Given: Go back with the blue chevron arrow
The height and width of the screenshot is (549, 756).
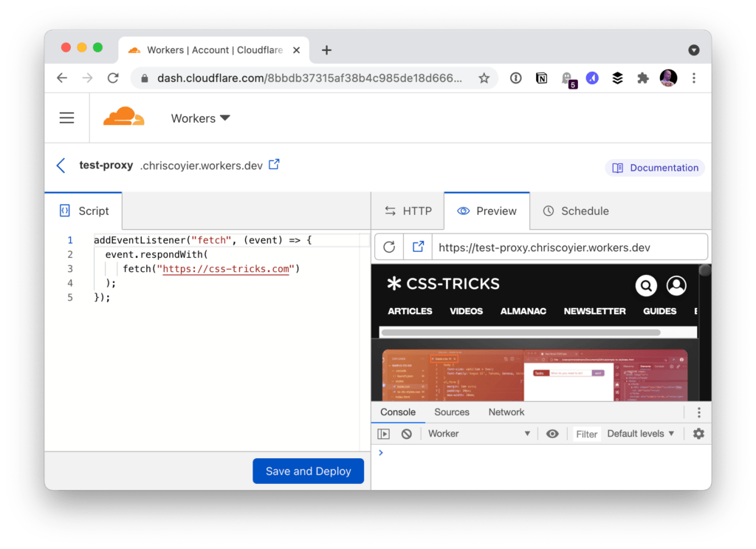Looking at the screenshot, I should [x=61, y=166].
